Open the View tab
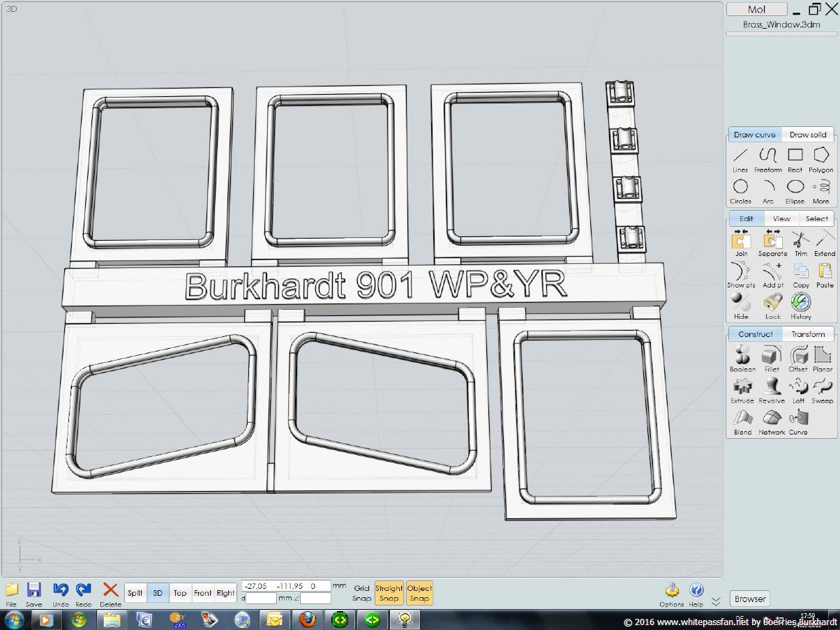The image size is (840, 630). coord(781,218)
